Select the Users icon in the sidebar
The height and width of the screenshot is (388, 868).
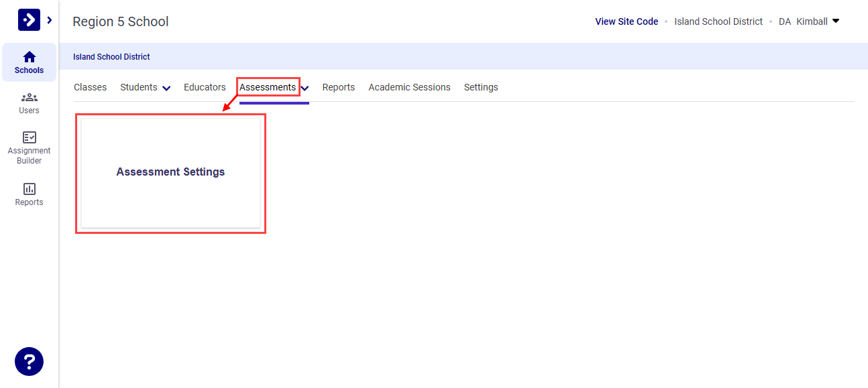pyautogui.click(x=29, y=103)
